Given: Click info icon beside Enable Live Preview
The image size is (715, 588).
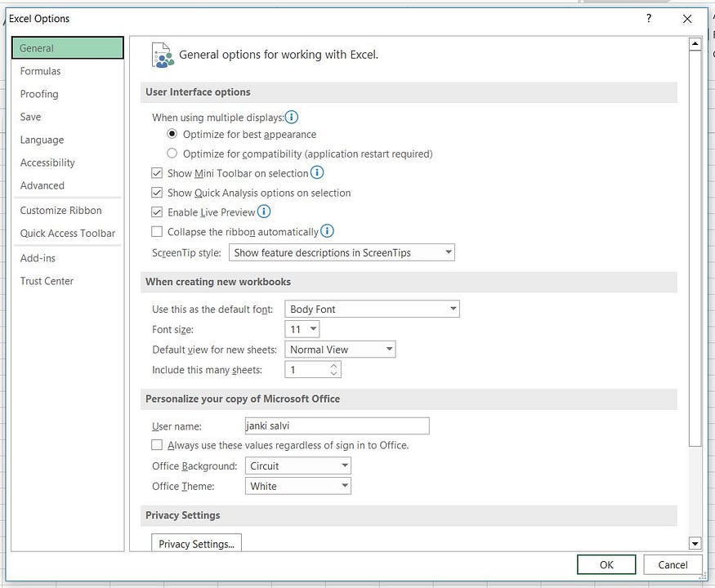Looking at the screenshot, I should coord(264,212).
